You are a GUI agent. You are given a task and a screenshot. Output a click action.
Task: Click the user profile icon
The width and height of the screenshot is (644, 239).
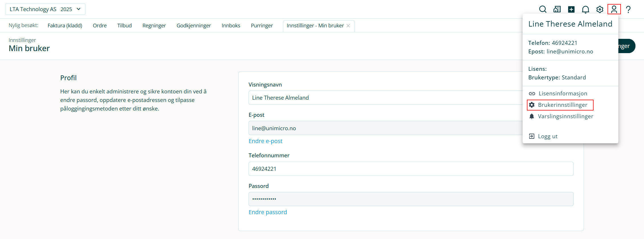614,9
